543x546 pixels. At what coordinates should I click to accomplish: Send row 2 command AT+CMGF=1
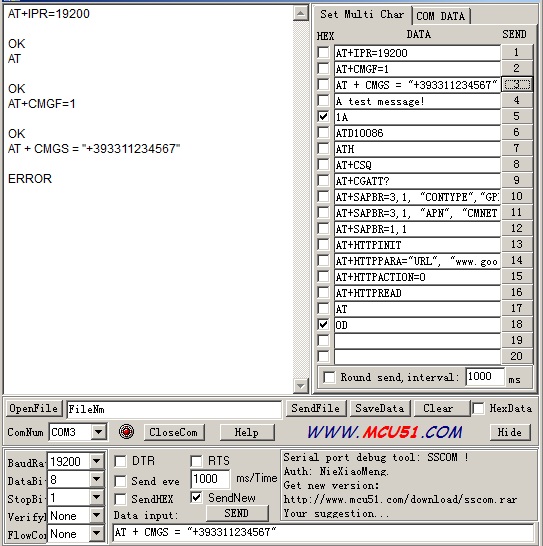coord(517,68)
